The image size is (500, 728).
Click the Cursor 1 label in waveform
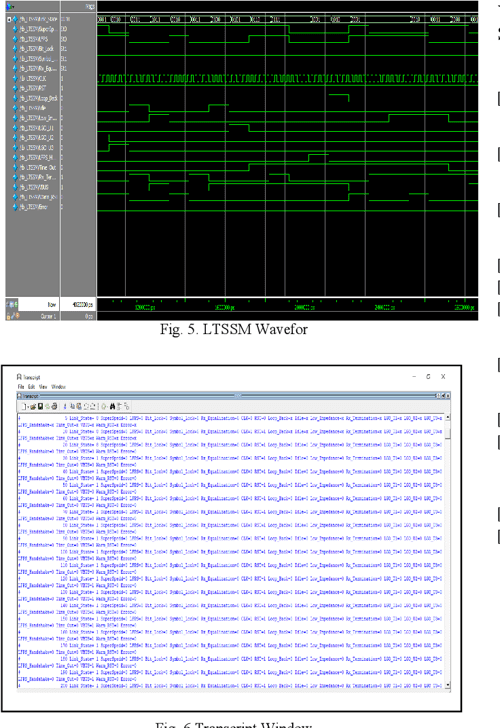click(48, 316)
